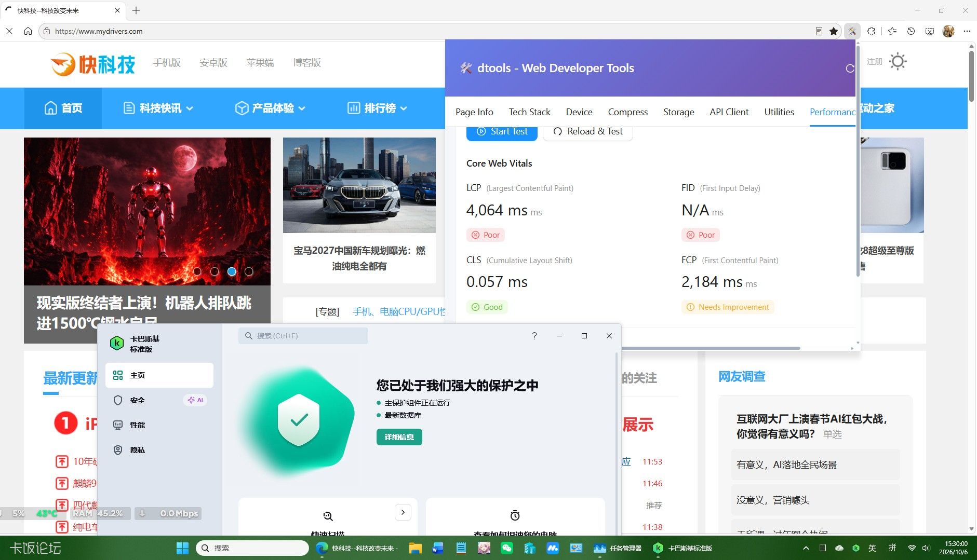
Task: Click the webpage vertical scrollbar
Action: click(971, 76)
